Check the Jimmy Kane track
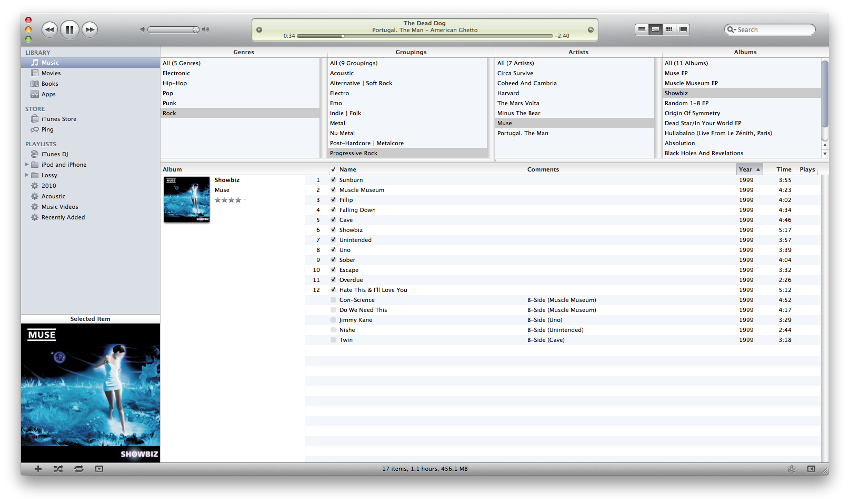850x504 pixels. point(333,320)
